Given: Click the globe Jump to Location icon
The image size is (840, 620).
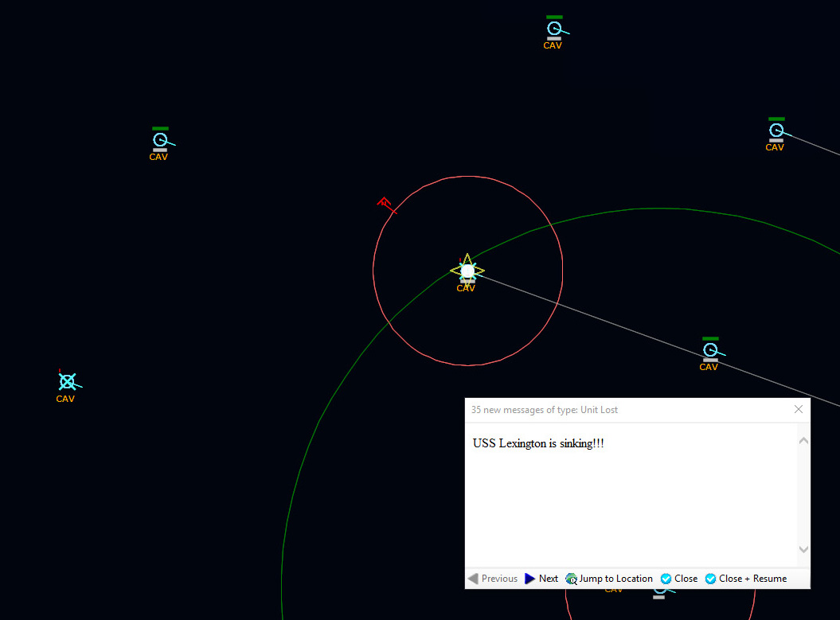Looking at the screenshot, I should tap(571, 579).
